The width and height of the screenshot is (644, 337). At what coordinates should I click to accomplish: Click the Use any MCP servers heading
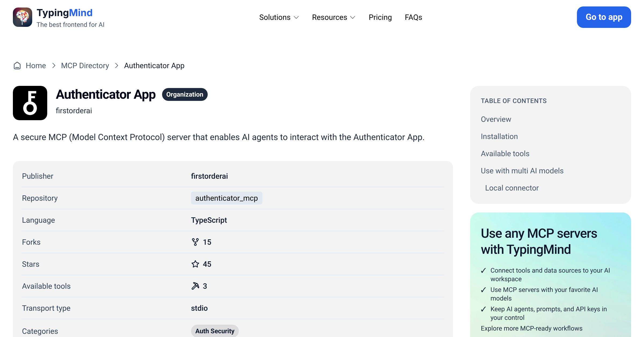539,241
